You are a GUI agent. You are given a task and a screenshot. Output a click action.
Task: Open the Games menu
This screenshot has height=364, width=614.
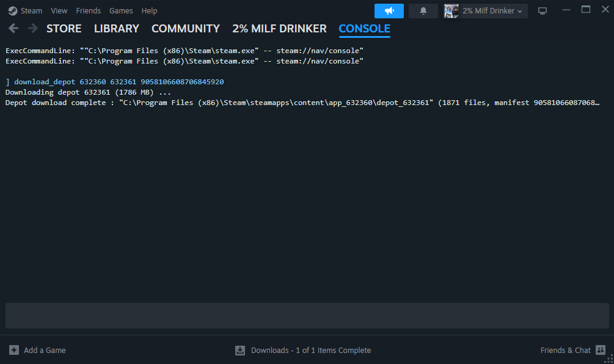pyautogui.click(x=121, y=11)
